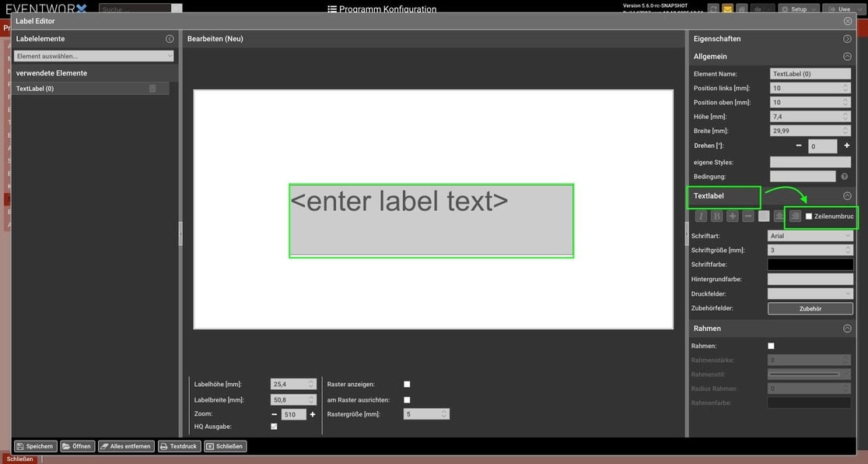Click the Speichern button
868x464 pixels.
point(35,446)
